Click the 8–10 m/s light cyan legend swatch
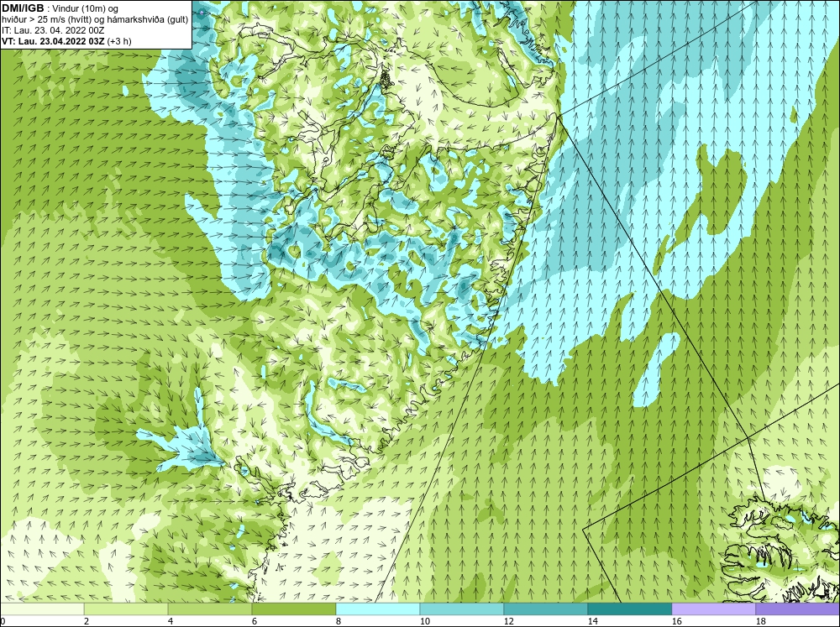Image resolution: width=840 pixels, height=627 pixels. pos(378,609)
